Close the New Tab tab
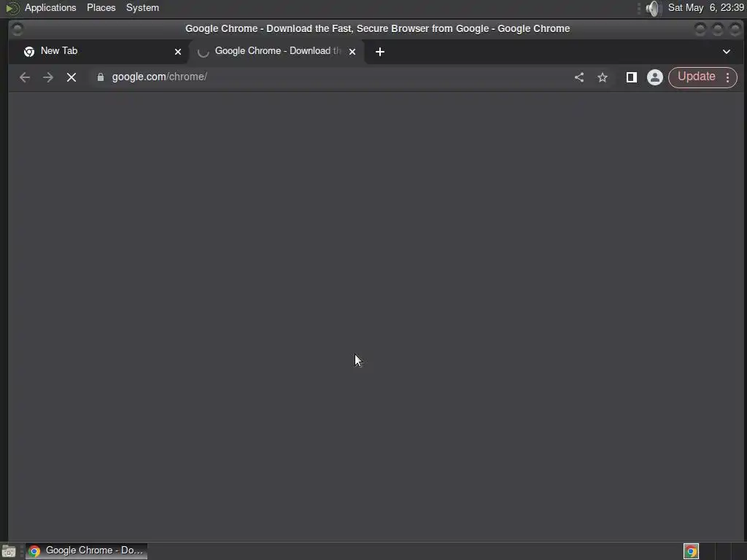The height and width of the screenshot is (560, 747). click(178, 52)
